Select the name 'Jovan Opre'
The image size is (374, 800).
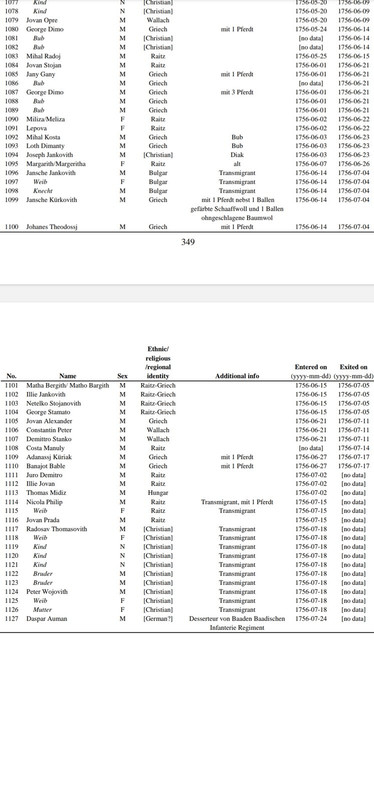pyautogui.click(x=42, y=20)
